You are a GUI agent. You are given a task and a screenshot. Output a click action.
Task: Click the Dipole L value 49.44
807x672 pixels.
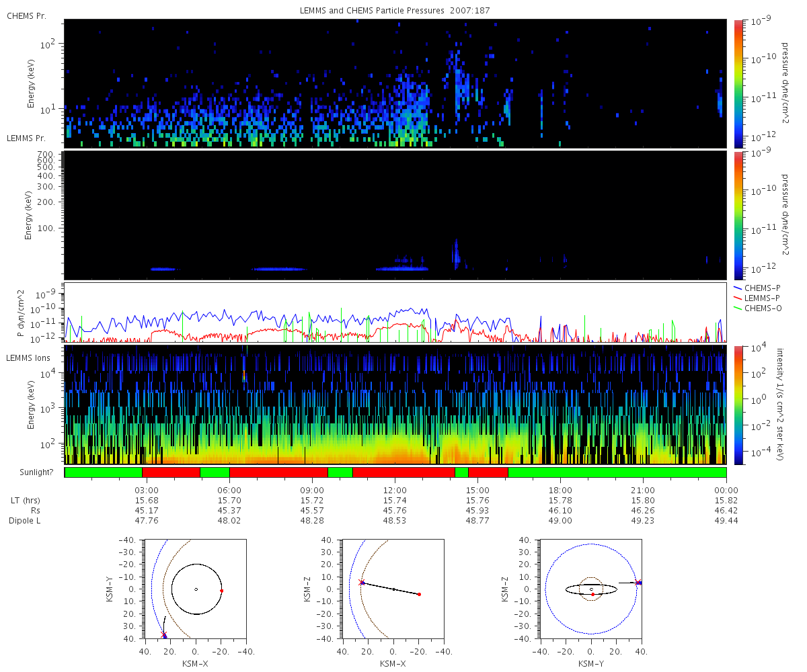click(x=726, y=521)
